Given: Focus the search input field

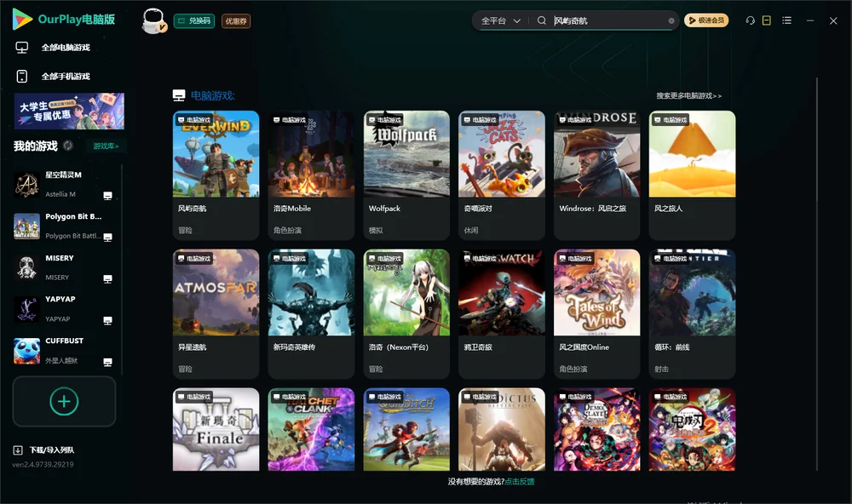Looking at the screenshot, I should (608, 20).
